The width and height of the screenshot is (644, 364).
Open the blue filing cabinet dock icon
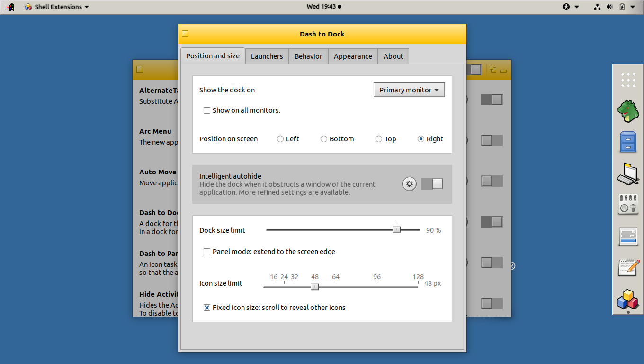tap(628, 142)
